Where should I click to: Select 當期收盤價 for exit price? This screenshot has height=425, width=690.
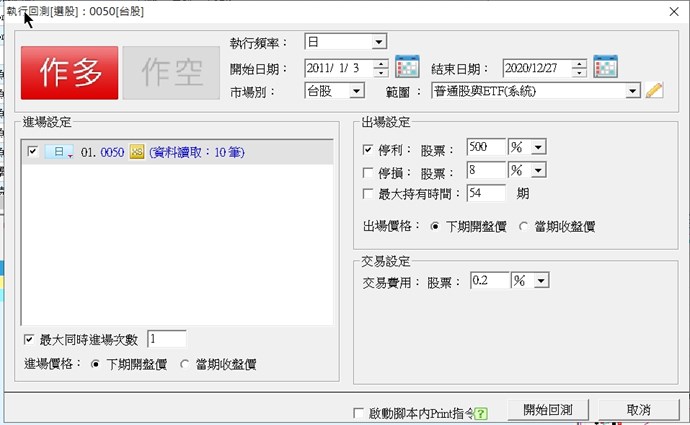[523, 227]
